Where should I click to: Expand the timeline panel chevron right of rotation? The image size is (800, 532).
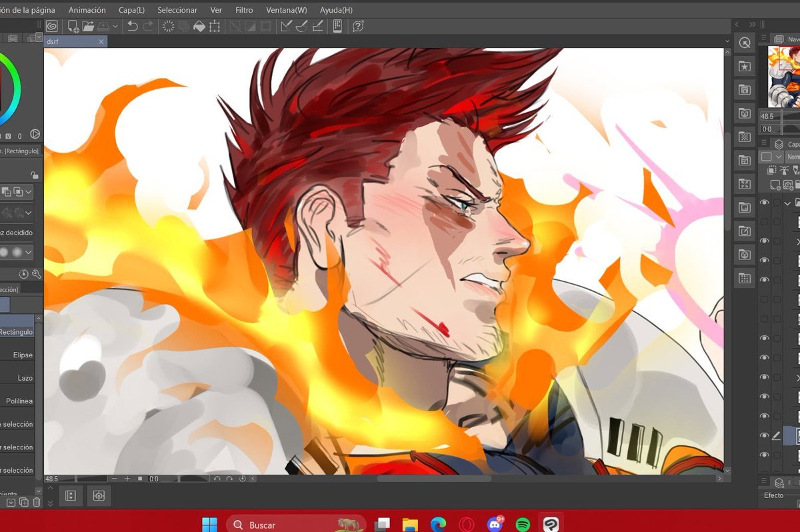[253, 479]
